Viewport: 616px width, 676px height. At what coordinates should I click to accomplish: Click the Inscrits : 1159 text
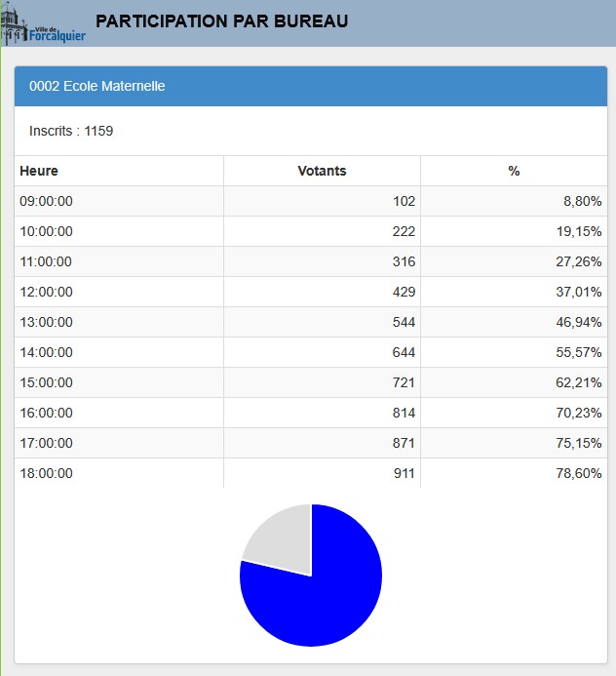pos(71,131)
